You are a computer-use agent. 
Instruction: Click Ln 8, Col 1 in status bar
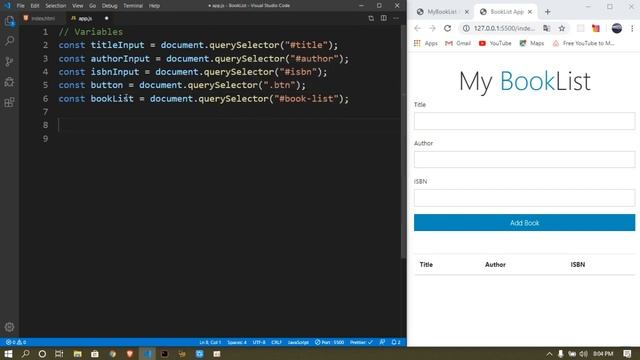210,342
